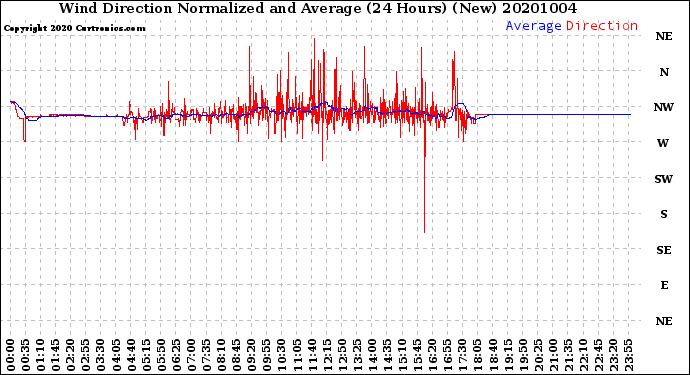Click the 17:30 time label
The image size is (690, 375).
pos(463,355)
